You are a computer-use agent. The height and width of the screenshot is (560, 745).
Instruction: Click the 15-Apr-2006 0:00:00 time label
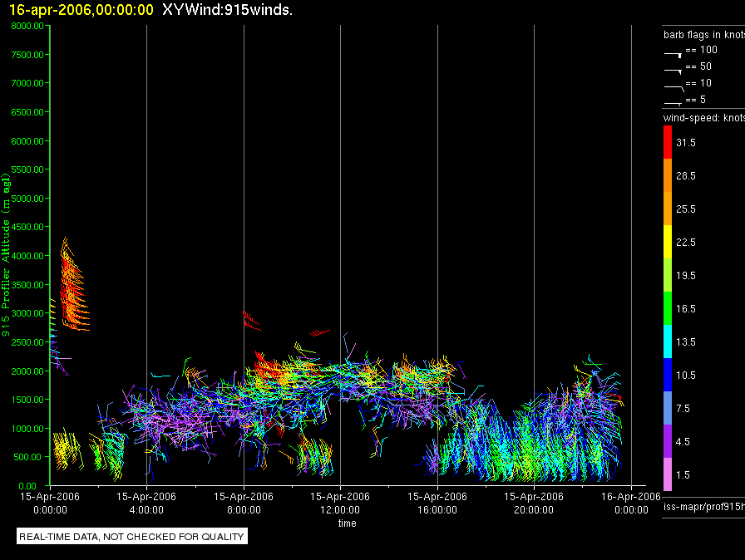50,503
